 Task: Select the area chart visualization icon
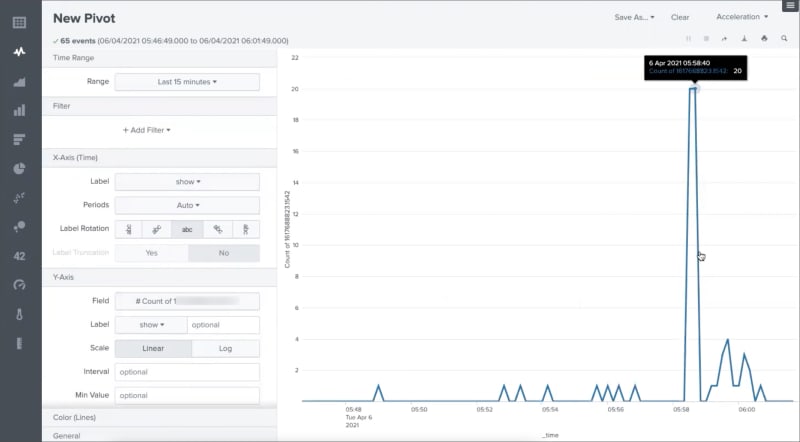click(19, 82)
